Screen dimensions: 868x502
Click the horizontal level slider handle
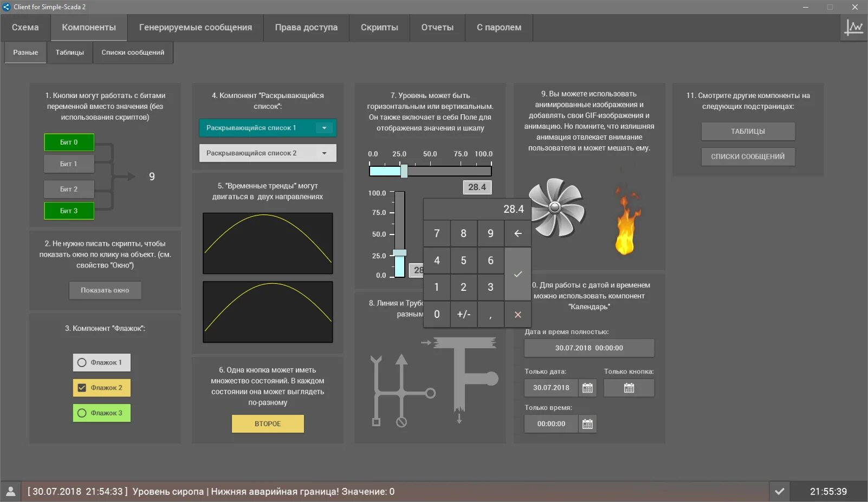404,171
